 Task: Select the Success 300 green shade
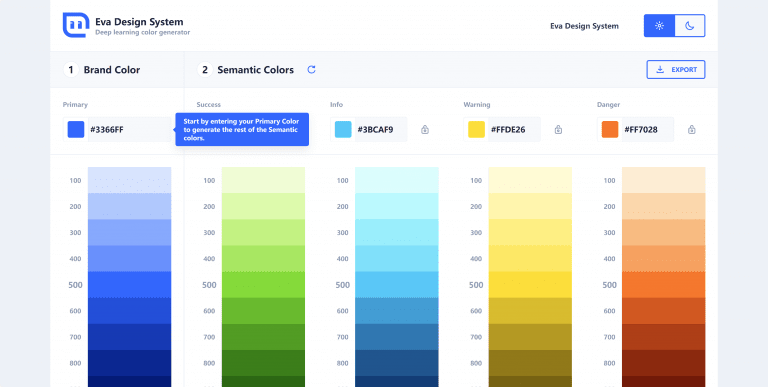[263, 232]
